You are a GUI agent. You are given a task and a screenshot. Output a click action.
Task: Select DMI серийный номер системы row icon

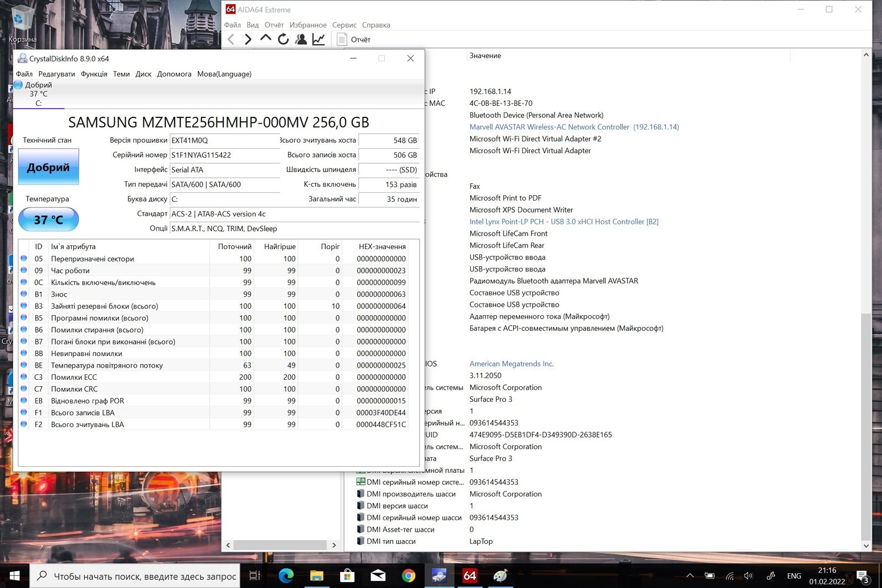361,482
